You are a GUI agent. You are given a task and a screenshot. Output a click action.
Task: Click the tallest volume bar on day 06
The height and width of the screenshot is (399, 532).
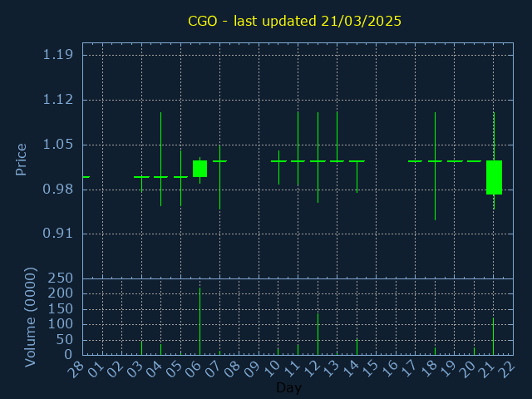[x=199, y=322]
